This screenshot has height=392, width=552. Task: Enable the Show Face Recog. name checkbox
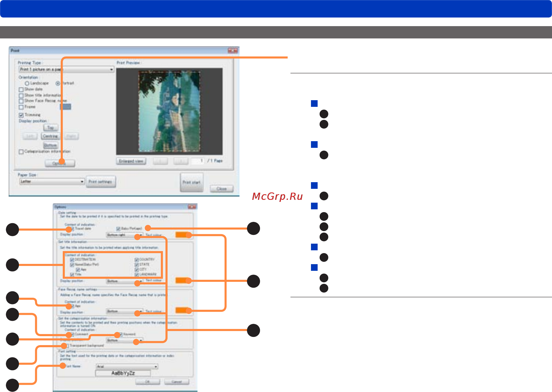coord(21,101)
